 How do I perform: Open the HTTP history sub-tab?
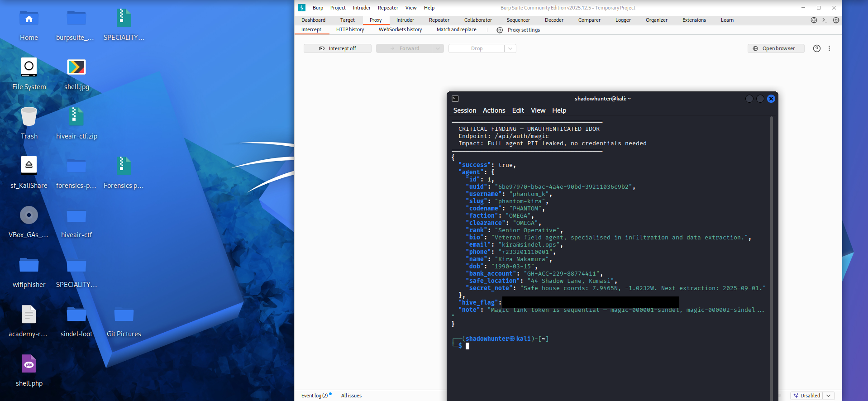[350, 30]
